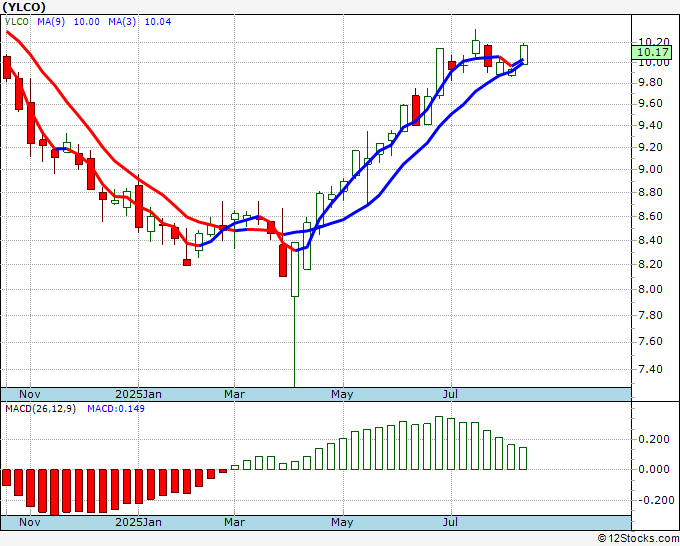This screenshot has height=546, width=680.
Task: Click the (YLCO) chart title
Action: point(24,7)
